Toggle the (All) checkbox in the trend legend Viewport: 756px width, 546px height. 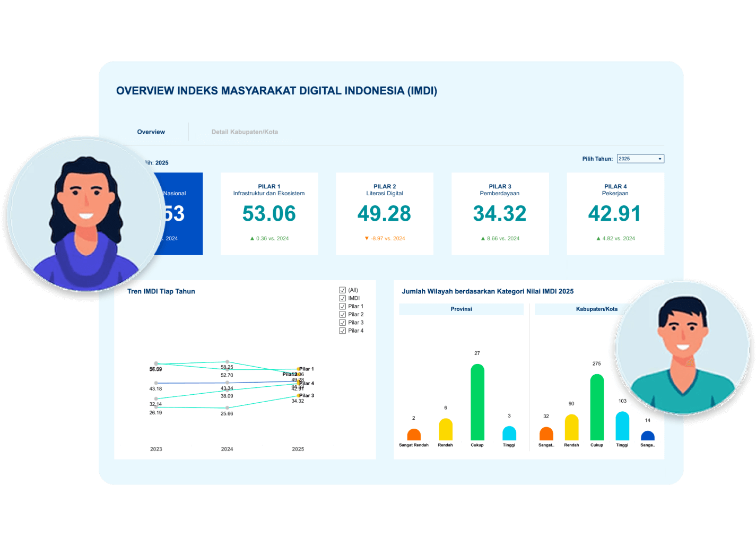tap(342, 290)
